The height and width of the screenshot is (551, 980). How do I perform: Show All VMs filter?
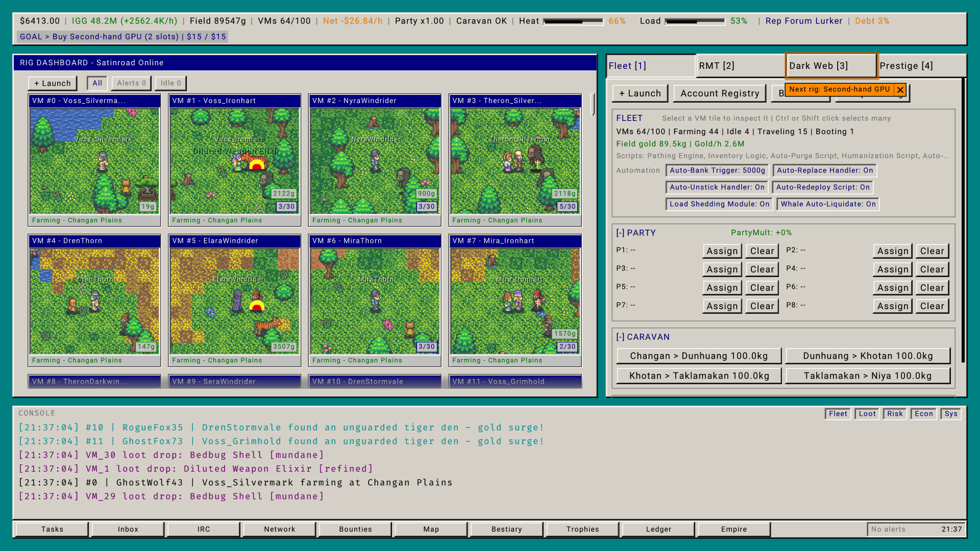(x=97, y=83)
